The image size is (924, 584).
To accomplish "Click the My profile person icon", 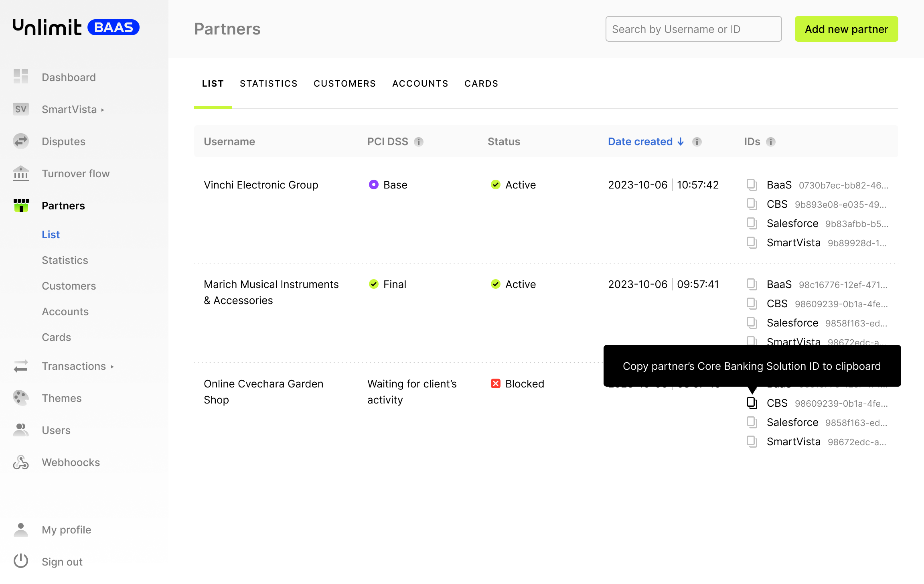I will pos(21,529).
